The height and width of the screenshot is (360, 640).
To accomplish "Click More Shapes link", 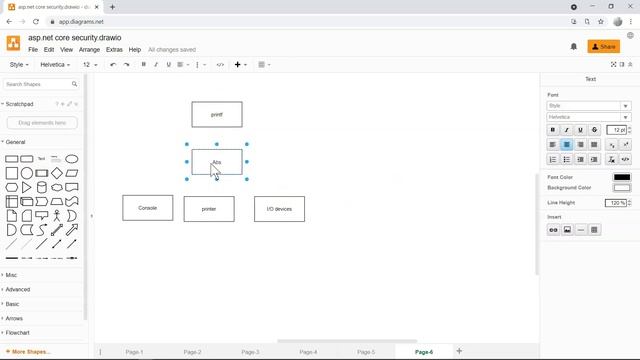I will click(28, 351).
